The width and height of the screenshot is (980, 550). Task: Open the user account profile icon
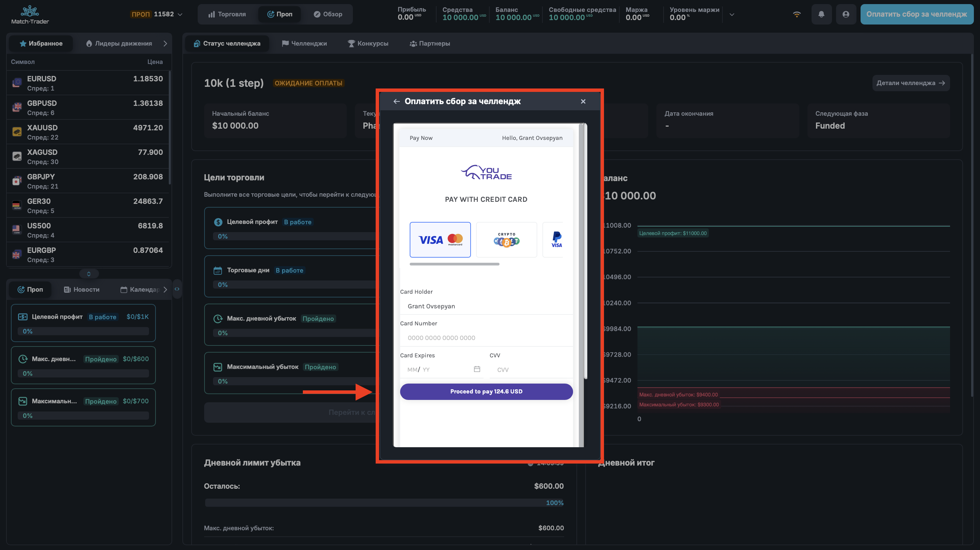coord(845,14)
